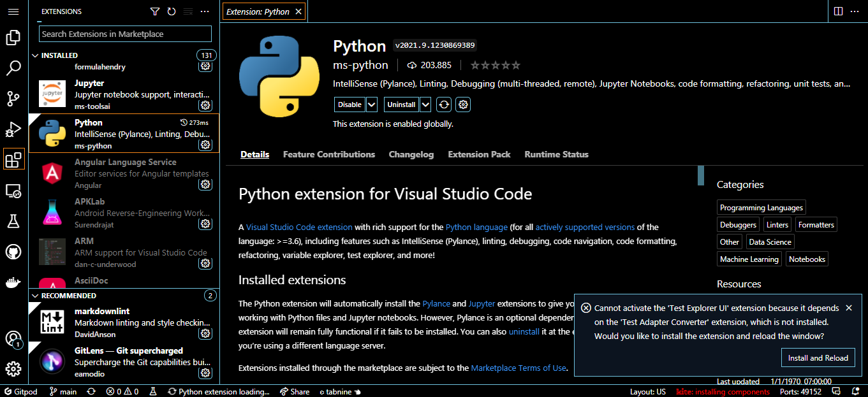The height and width of the screenshot is (397, 868).
Task: Open the Run and Debug view
Action: tap(13, 129)
